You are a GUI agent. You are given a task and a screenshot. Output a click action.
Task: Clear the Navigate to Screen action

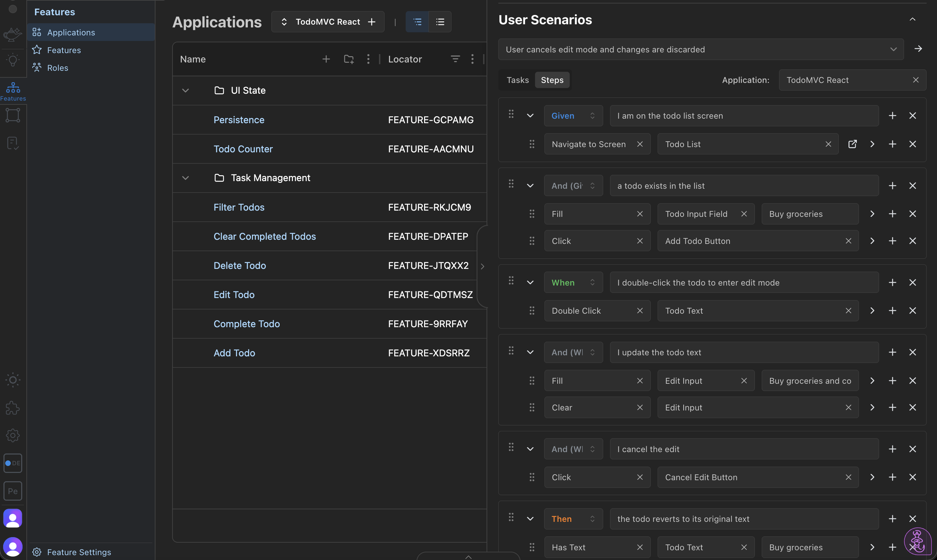coord(640,144)
